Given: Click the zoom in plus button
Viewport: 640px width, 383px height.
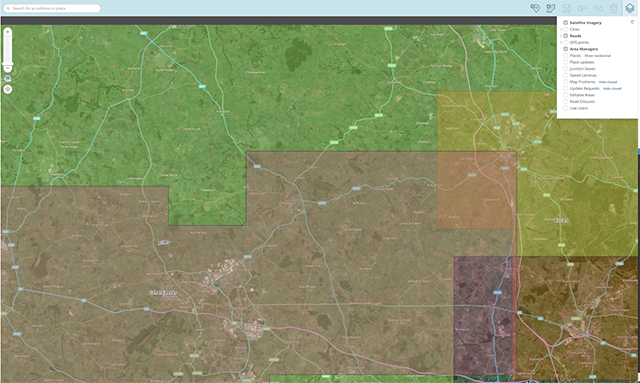Looking at the screenshot, I should pos(7,32).
